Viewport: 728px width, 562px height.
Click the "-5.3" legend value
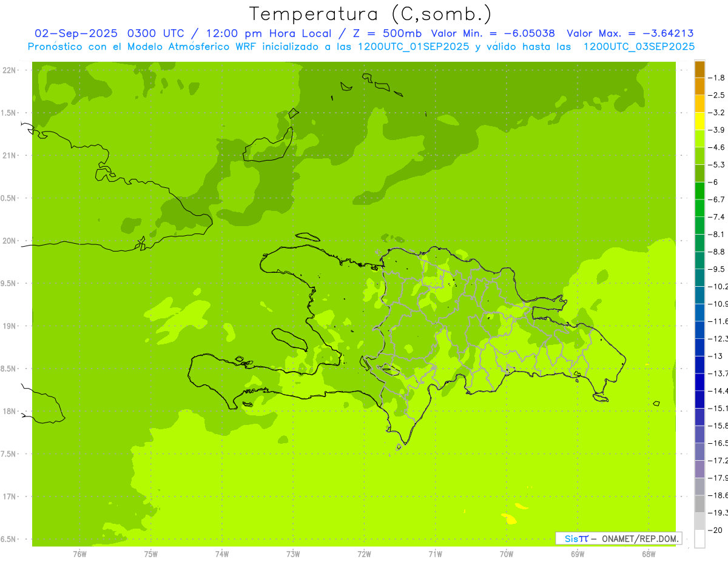tap(716, 165)
